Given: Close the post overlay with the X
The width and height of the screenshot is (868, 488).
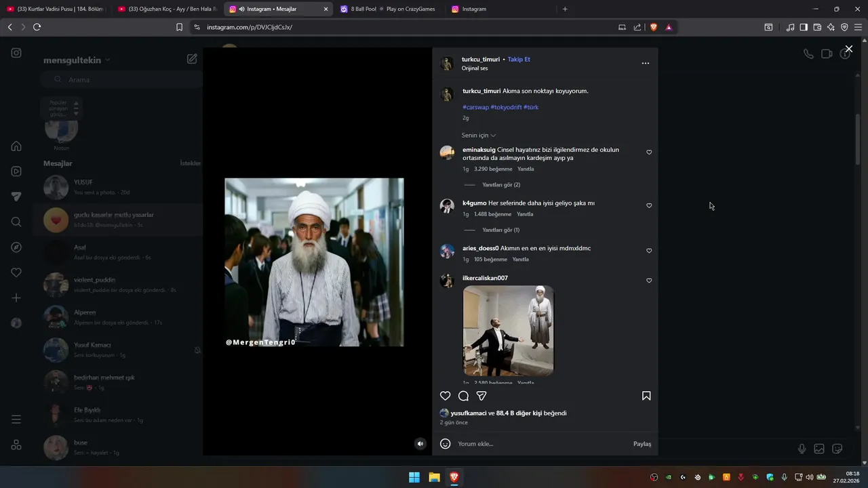Looking at the screenshot, I should (848, 49).
